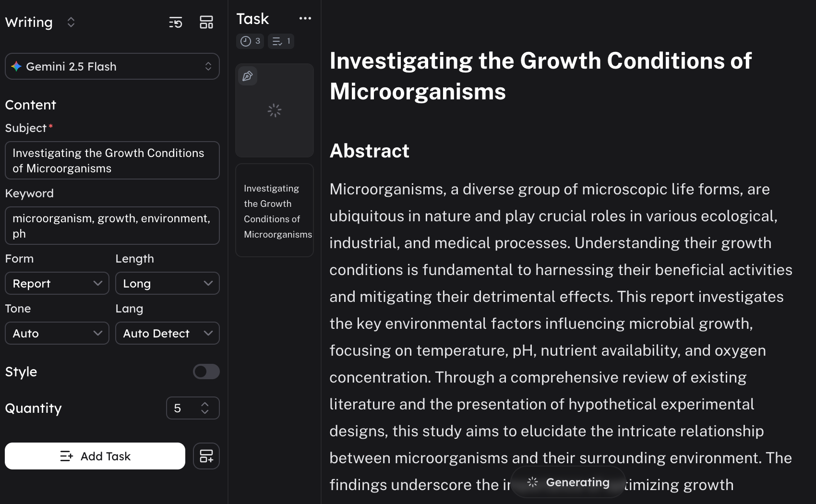Screen dimensions: 816x504
Task: Click the Quantity stepper arrows
Action: [205, 408]
